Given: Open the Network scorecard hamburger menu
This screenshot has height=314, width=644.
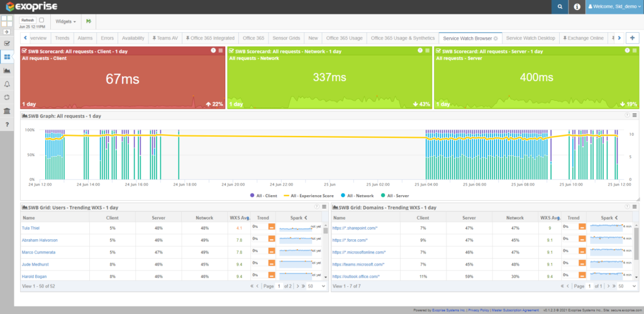Looking at the screenshot, I should pyautogui.click(x=428, y=50).
